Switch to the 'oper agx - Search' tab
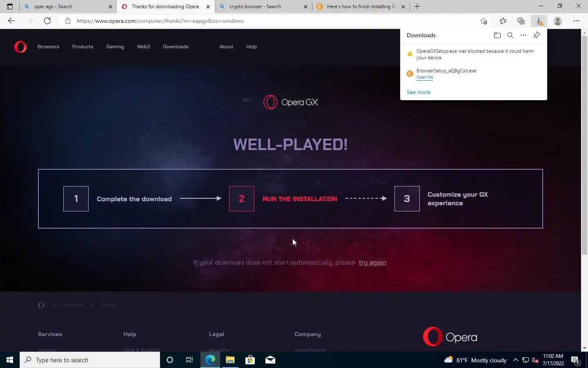Image resolution: width=588 pixels, height=368 pixels. (68, 7)
